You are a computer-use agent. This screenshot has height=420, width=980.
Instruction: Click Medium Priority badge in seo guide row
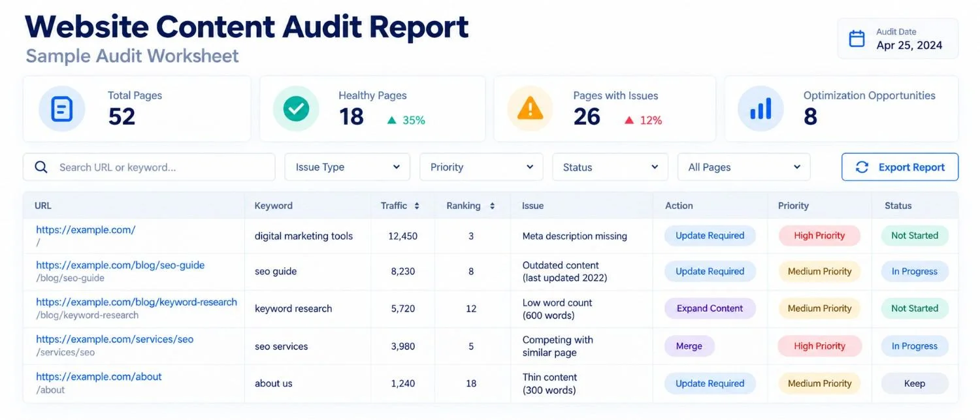coord(819,271)
